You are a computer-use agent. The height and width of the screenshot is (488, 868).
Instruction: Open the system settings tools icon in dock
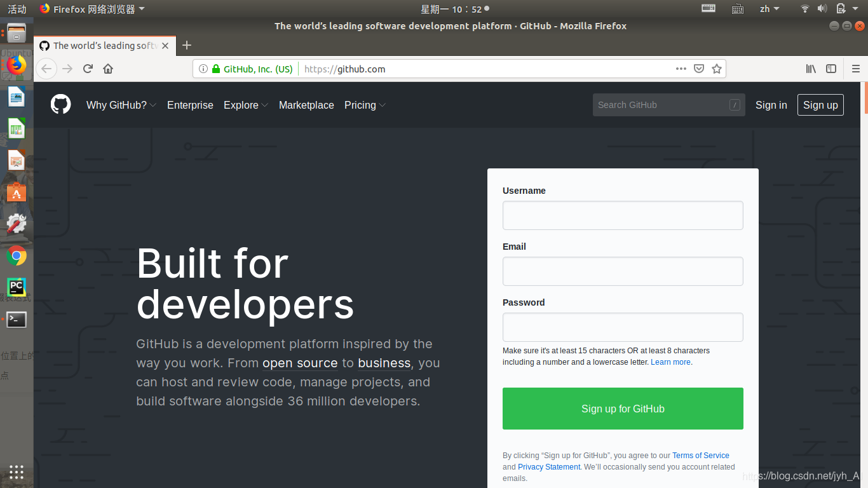tap(17, 224)
